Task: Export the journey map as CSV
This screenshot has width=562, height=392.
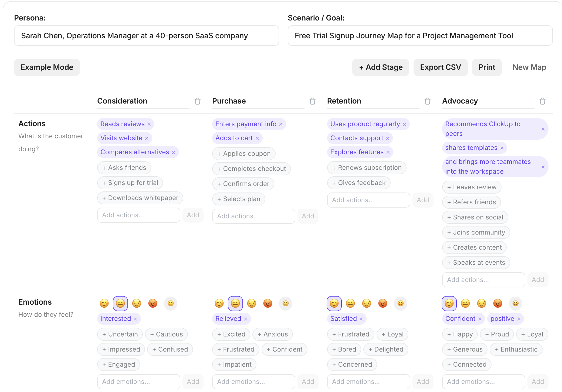Action: pyautogui.click(x=441, y=67)
